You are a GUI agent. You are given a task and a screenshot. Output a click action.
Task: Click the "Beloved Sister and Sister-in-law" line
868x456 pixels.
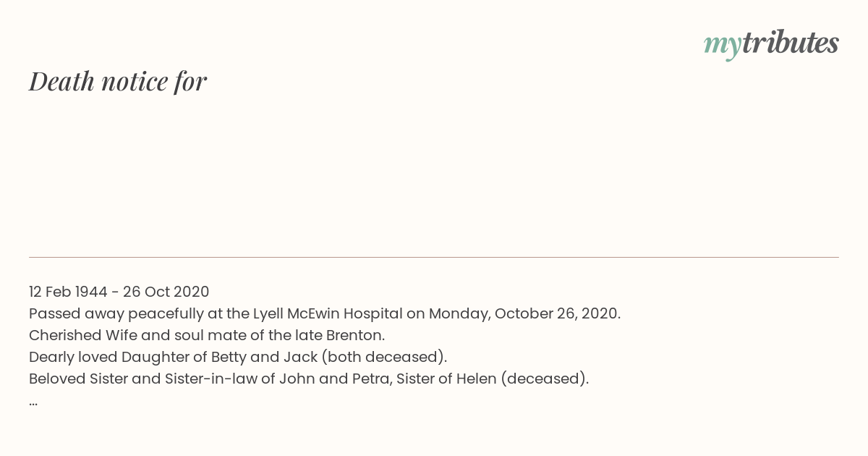click(x=309, y=379)
